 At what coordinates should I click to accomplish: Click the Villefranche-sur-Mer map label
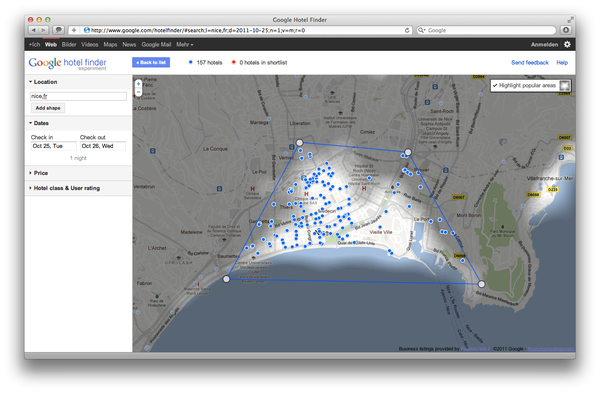(x=550, y=178)
